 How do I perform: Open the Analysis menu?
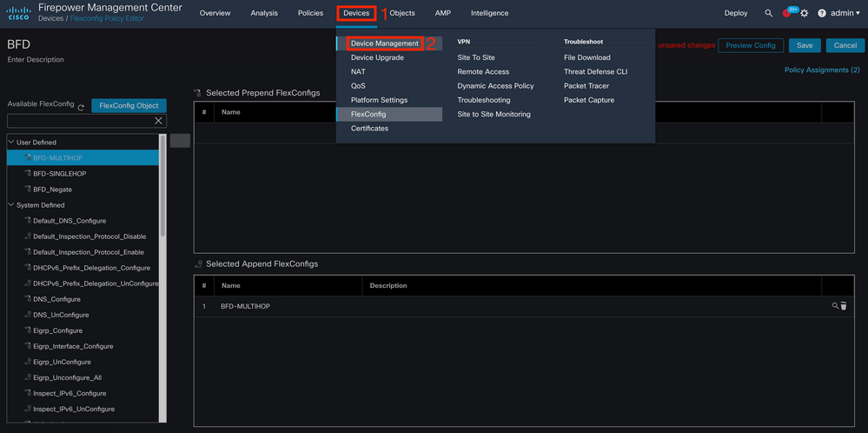pos(264,13)
